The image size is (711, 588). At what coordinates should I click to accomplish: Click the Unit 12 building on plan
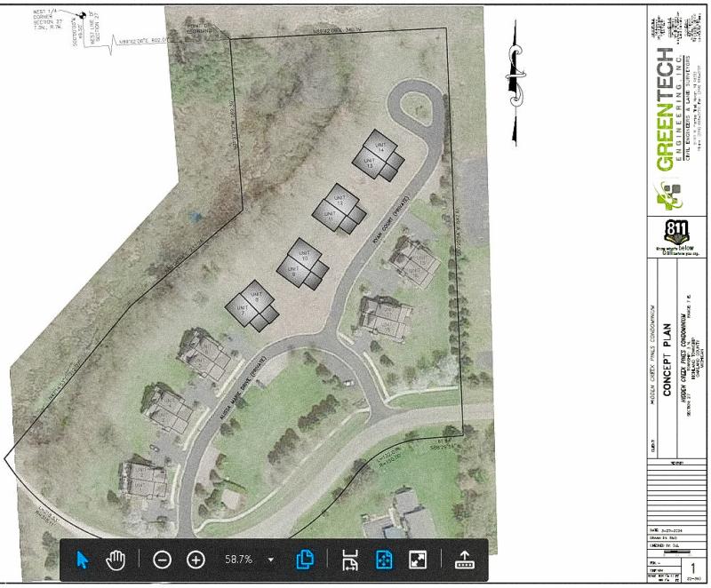[339, 203]
